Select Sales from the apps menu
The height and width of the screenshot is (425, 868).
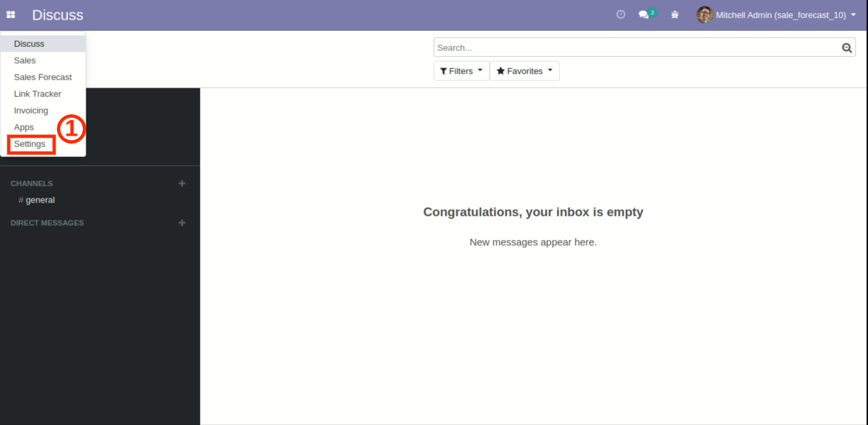pyautogui.click(x=25, y=61)
